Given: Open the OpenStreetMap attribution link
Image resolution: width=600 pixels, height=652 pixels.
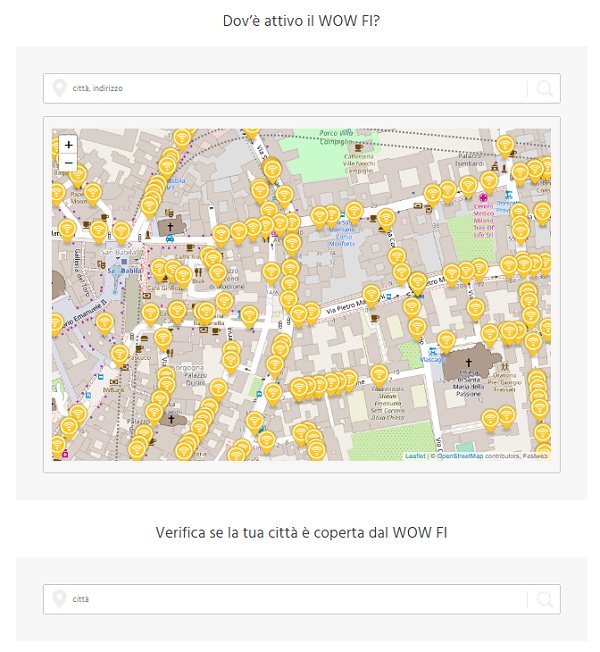Looking at the screenshot, I should pos(460,456).
